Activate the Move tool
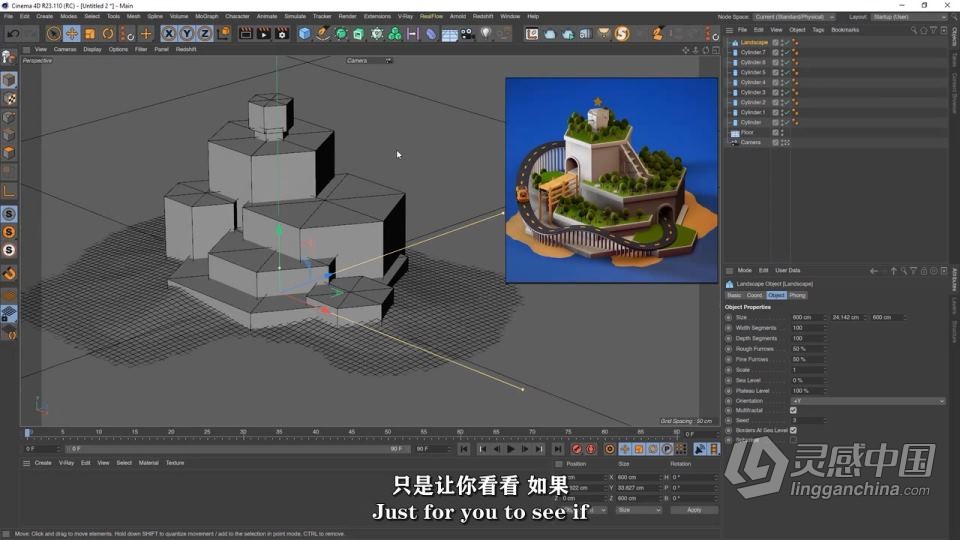 coord(72,34)
